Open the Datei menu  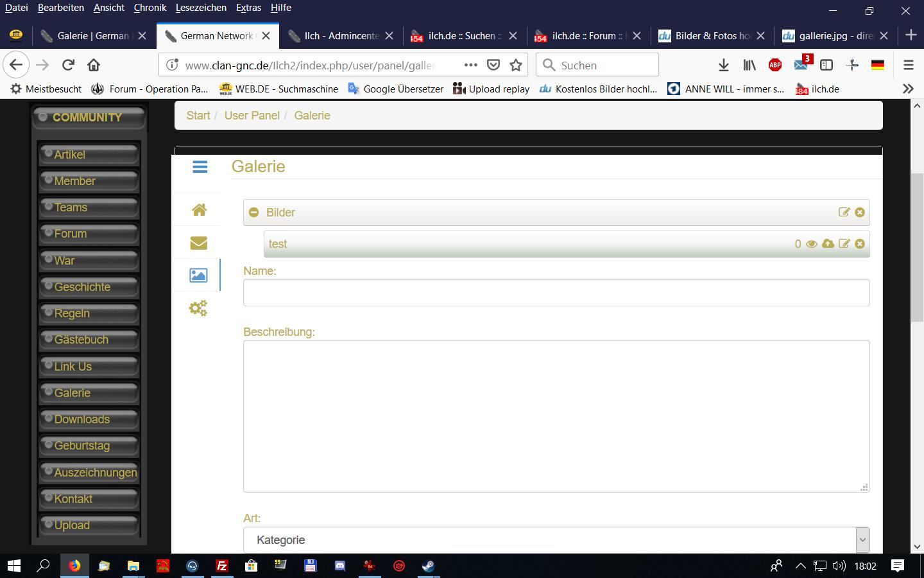(17, 8)
